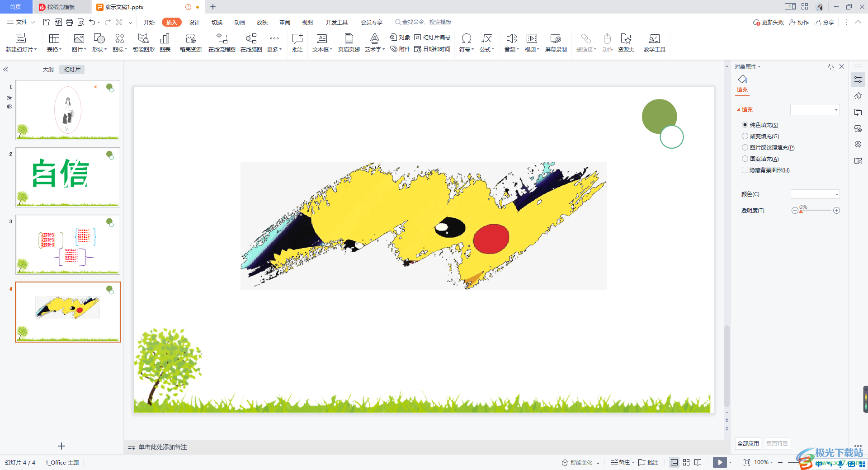Viewport: 868px width, 470px height.
Task: Open the 资源夹 resource folder icon
Action: (x=626, y=38)
